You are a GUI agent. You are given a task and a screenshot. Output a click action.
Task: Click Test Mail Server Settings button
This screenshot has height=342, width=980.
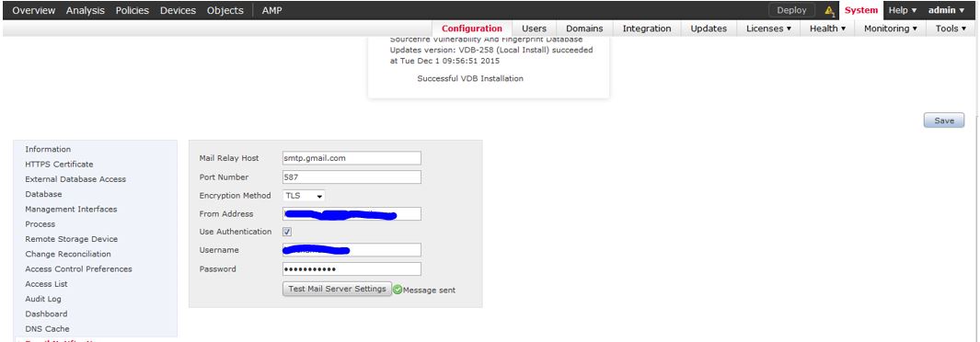tap(337, 290)
